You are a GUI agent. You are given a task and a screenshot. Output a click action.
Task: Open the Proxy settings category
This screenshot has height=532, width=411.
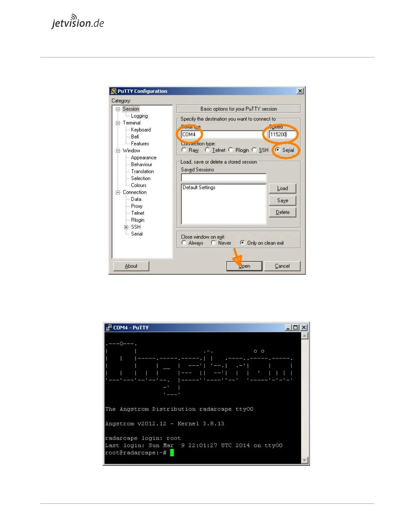click(137, 206)
